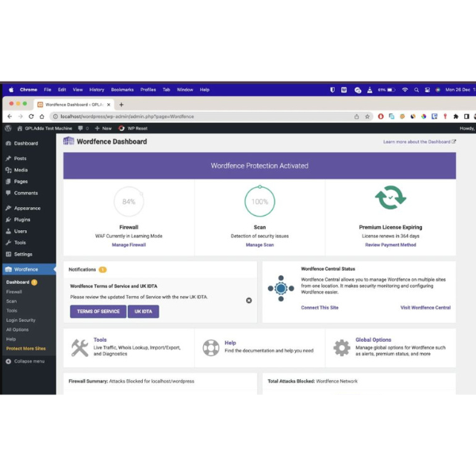Bookmark this page with the star
The height and width of the screenshot is (476, 476).
coord(367,117)
